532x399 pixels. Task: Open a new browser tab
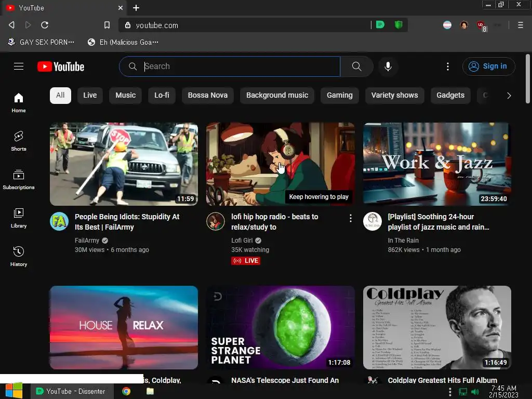(x=136, y=8)
